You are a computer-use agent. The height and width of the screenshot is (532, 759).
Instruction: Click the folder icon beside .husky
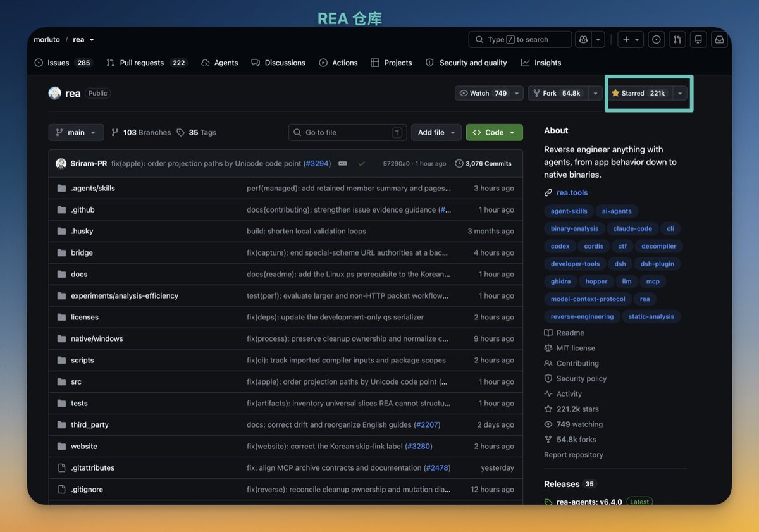61,231
